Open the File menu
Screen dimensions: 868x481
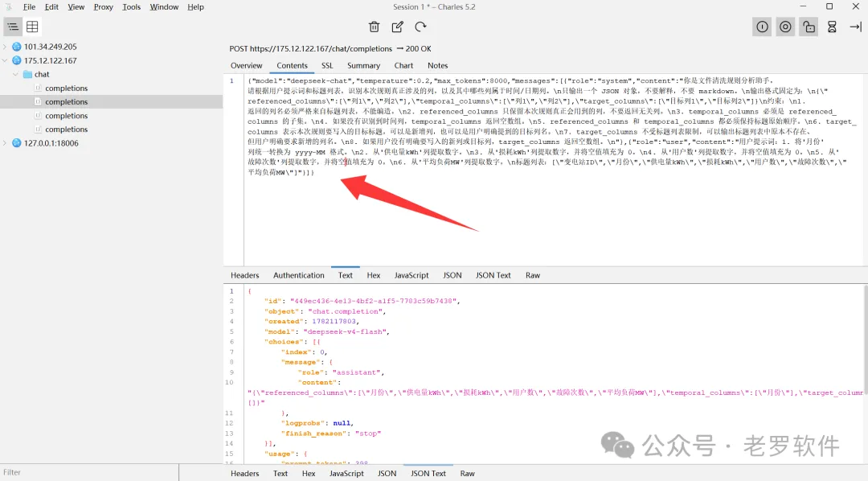coord(30,6)
